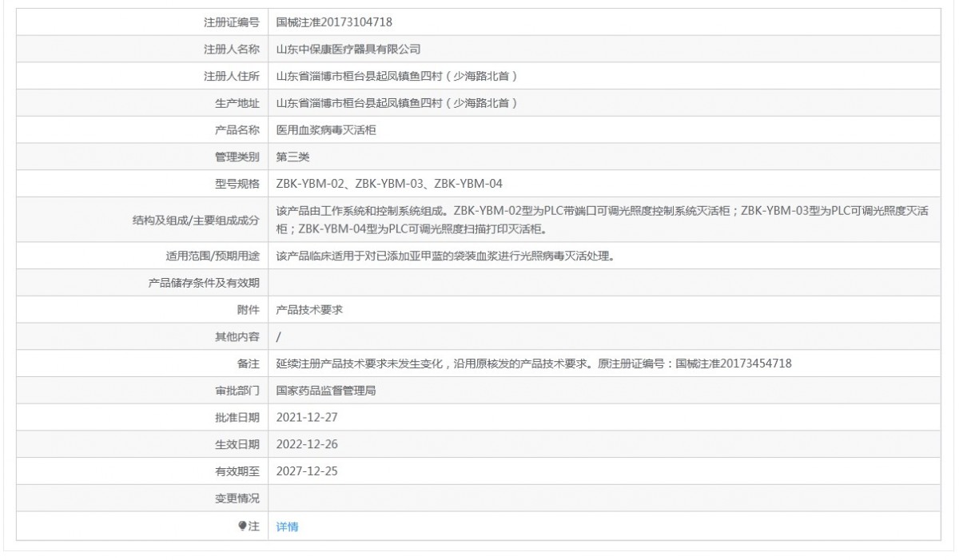Screen dimensions: 959x560
Task: Click the 结构及组成/主要组成成分 label
Action: [196, 220]
